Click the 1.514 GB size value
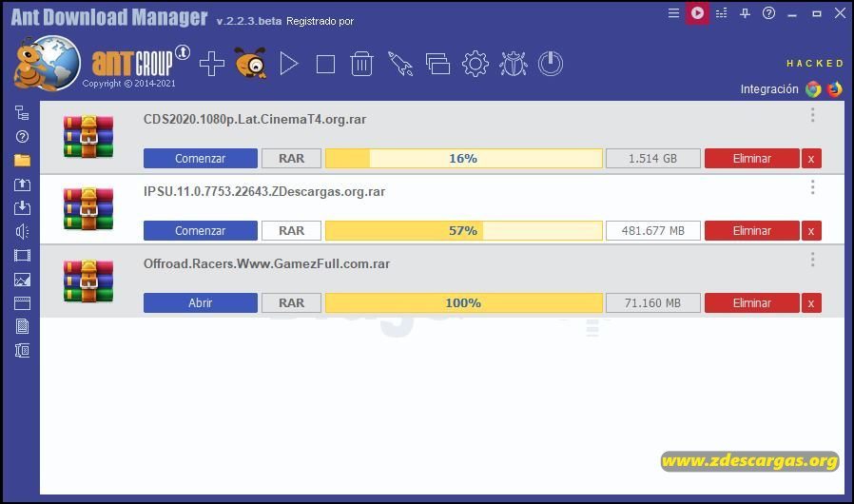Screen dimensions: 854x504 tap(653, 159)
